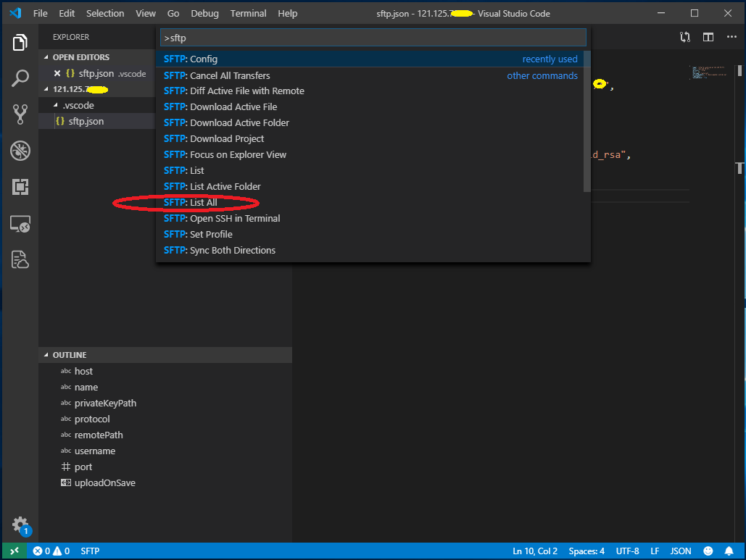Viewport: 746px width, 560px height.
Task: Open the Selection menu
Action: (105, 13)
